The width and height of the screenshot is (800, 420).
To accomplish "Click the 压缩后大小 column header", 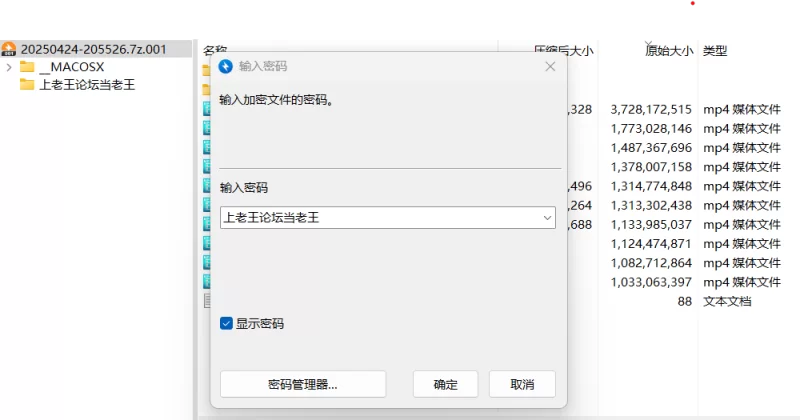I will click(x=564, y=51).
